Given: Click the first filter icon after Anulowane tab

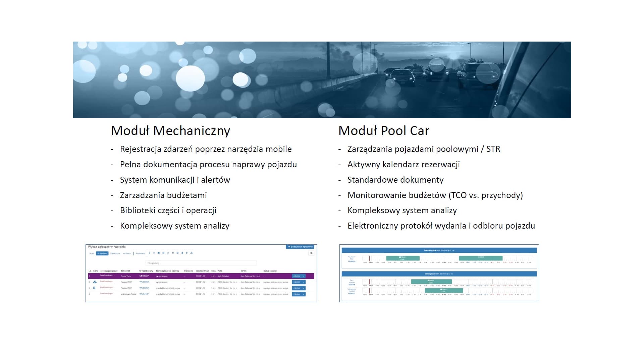Looking at the screenshot, I should click(x=149, y=253).
